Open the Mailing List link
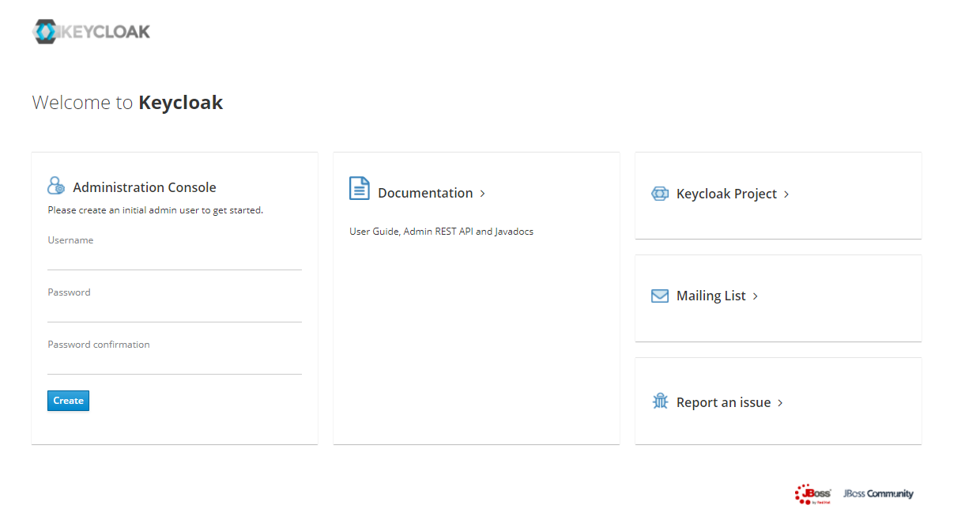This screenshot has height=524, width=980. pos(711,296)
